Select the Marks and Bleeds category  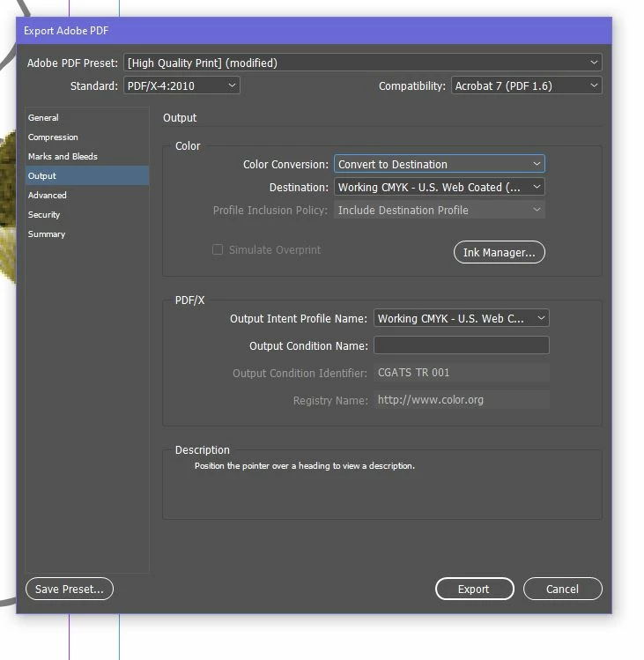(87, 156)
